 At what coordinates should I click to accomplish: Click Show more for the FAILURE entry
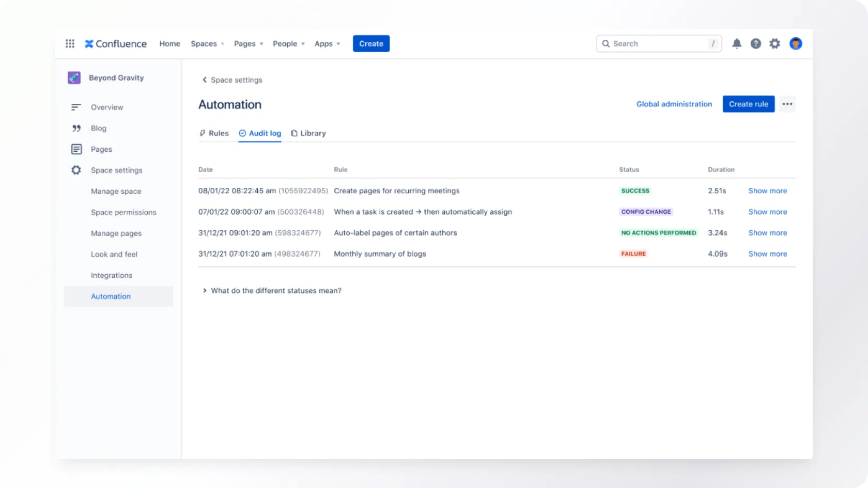pos(767,254)
